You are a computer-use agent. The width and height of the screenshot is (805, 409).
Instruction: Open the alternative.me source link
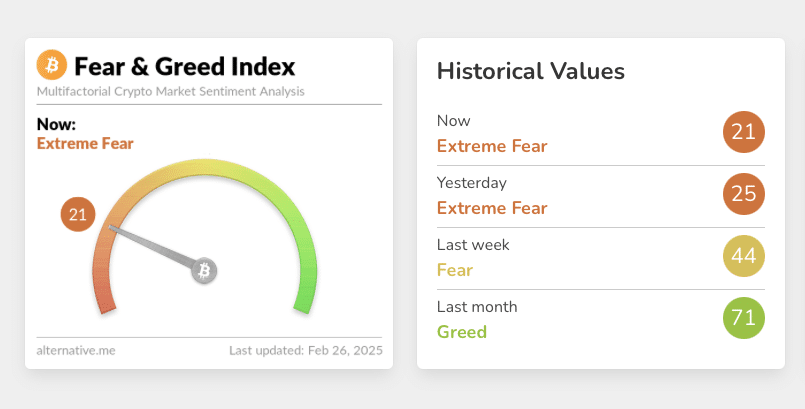66,351
